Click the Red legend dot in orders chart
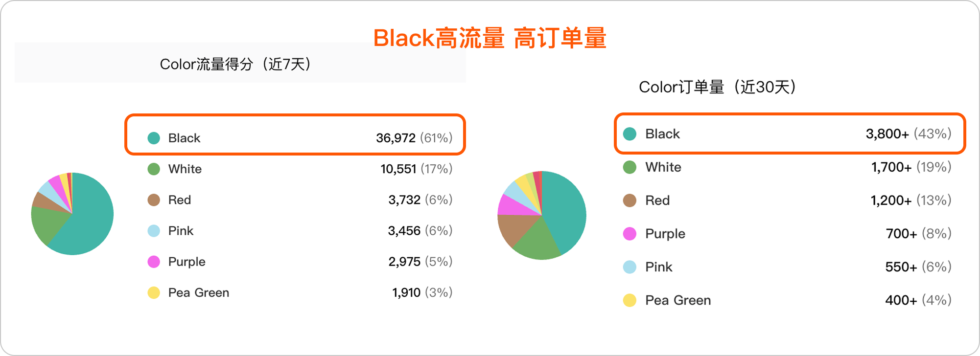The image size is (980, 356). (x=630, y=200)
